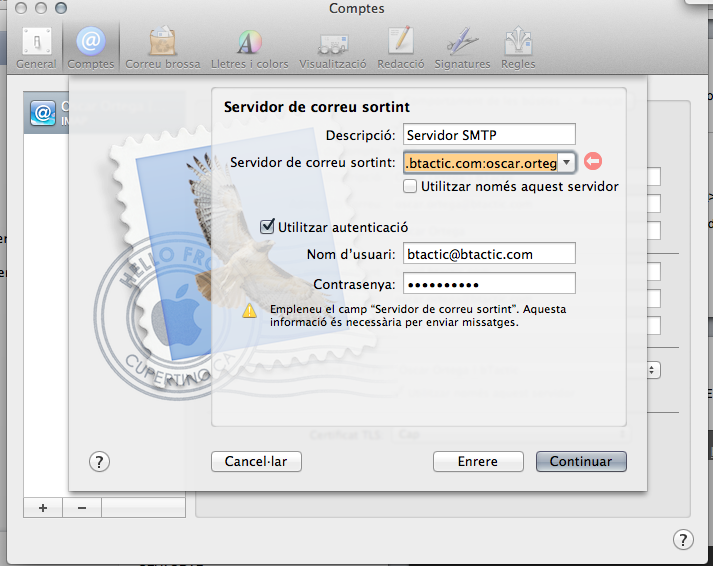Viewport: 713px width, 566px height.
Task: Click the Nom d'usuari field
Action: click(489, 254)
